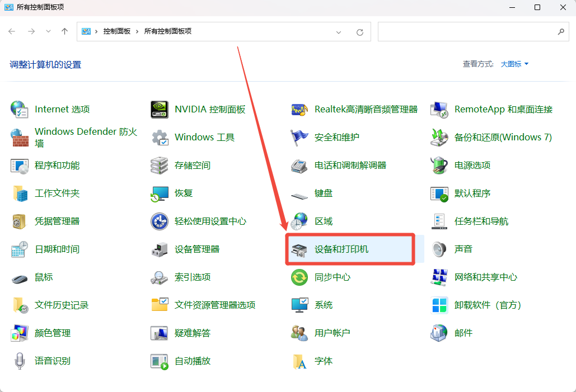Screen dimensions: 576x392
Task: Open the 恢复 monitor icon
Action: (x=160, y=193)
